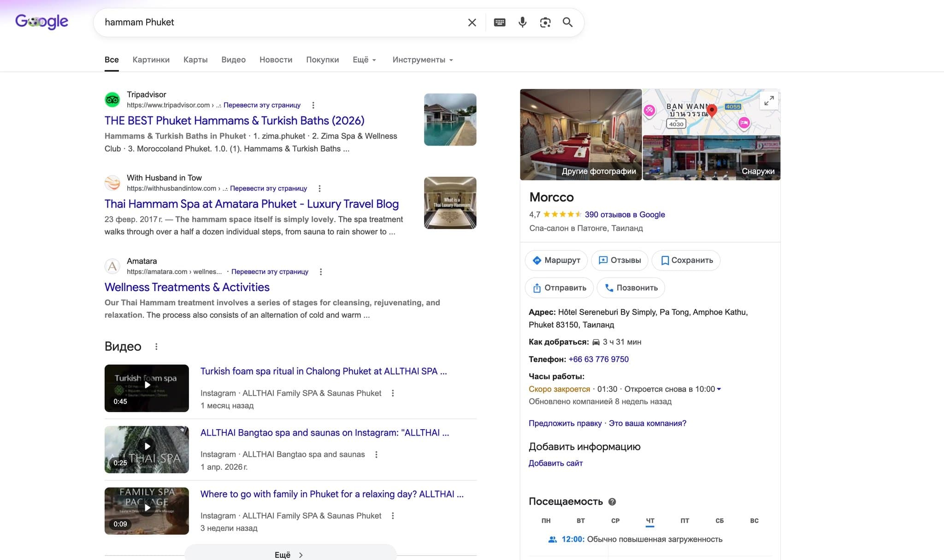Click the Tripadvisor owl favicon
Image resolution: width=944 pixels, height=560 pixels.
click(x=112, y=99)
